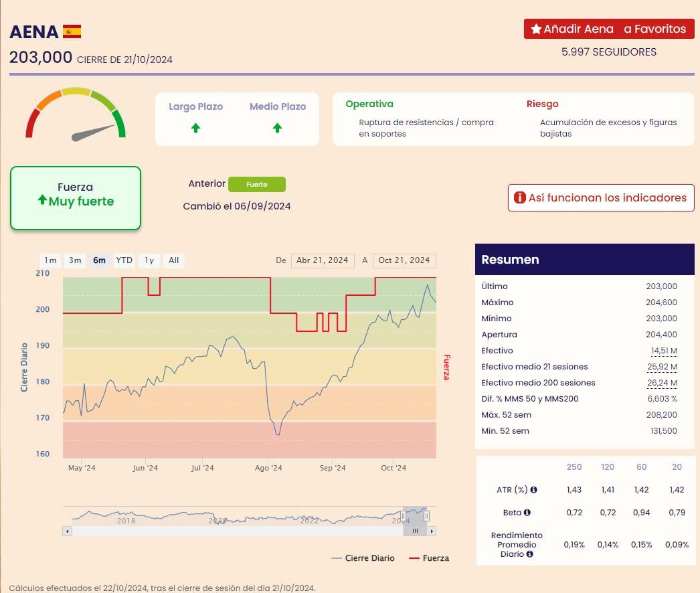700x593 pixels.
Task: Open Así funcionan los indicadores
Action: [601, 197]
